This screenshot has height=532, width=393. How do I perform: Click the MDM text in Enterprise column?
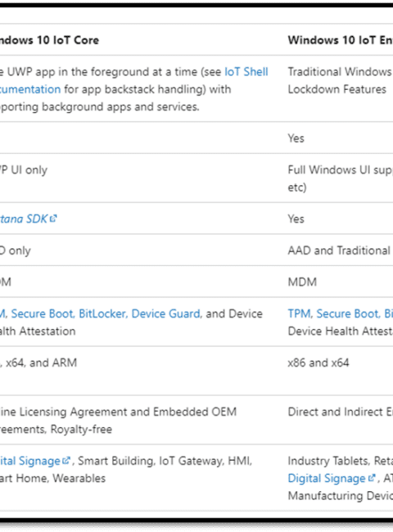(x=302, y=282)
